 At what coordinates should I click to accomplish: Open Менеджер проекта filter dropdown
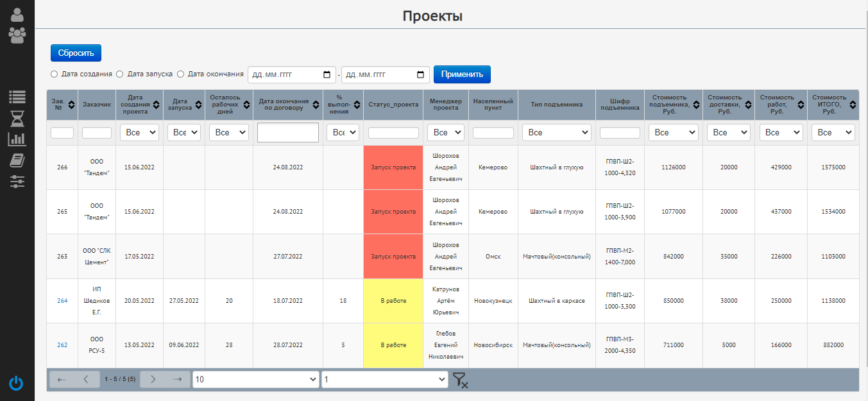[445, 133]
